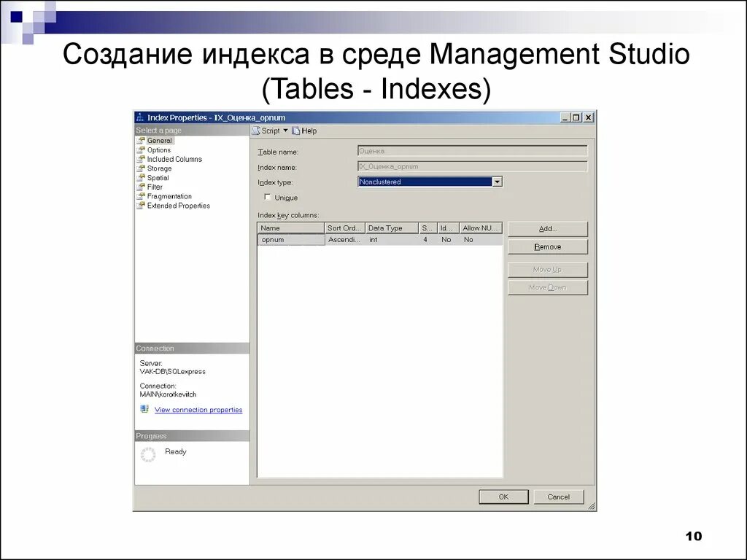Click the Filter page icon
This screenshot has width=747, height=560.
(x=141, y=187)
